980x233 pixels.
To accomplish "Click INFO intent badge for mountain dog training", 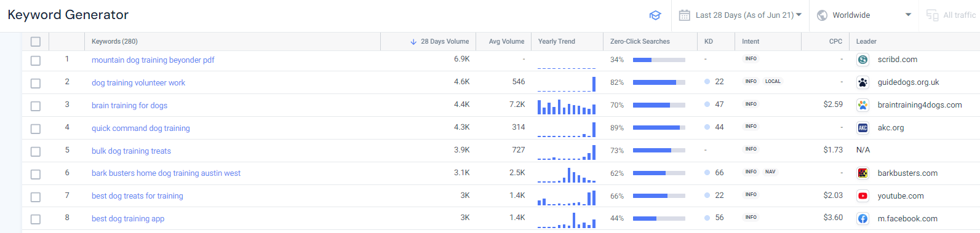I will pos(751,59).
